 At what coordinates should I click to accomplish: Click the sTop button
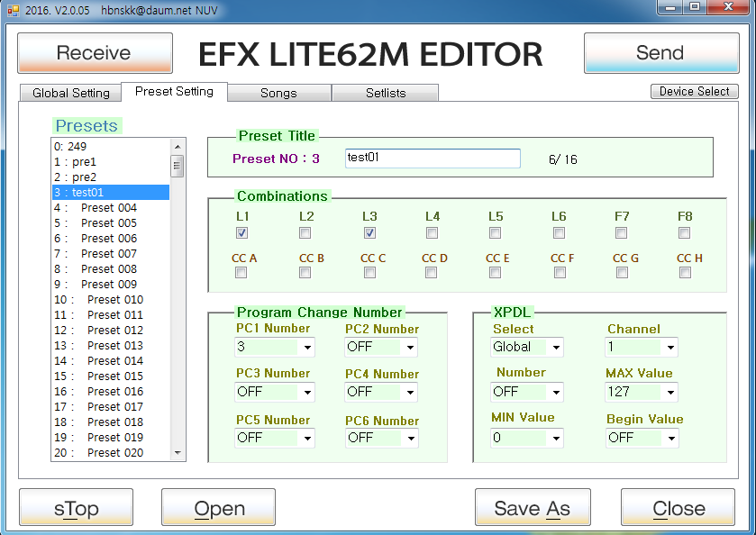point(77,507)
